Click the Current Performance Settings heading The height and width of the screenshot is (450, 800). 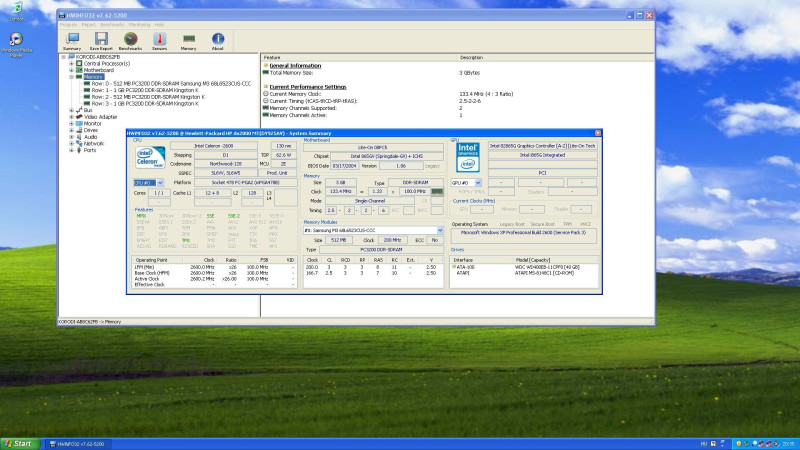(308, 87)
